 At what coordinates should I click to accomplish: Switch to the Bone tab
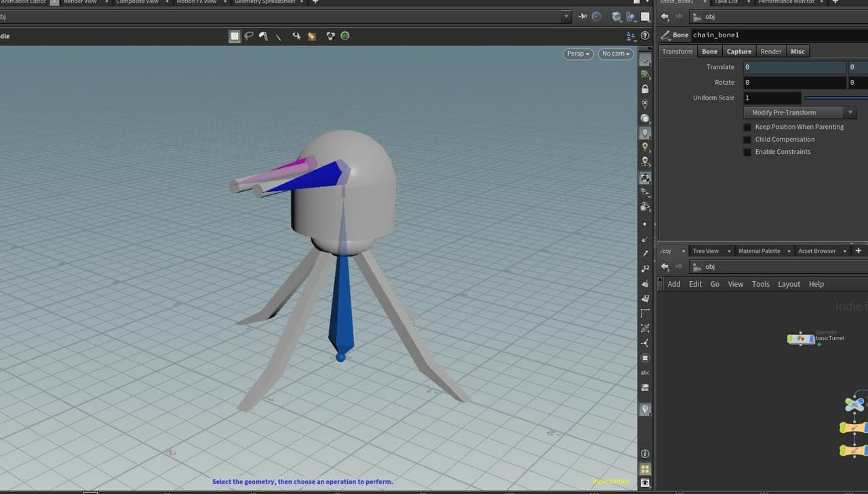click(x=709, y=52)
